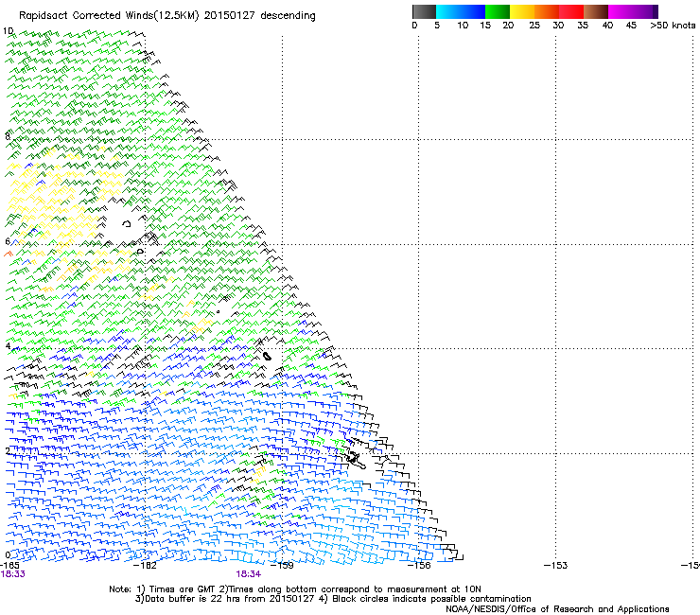Click the longitude label '-162'
The width and height of the screenshot is (700, 615).
tap(145, 566)
